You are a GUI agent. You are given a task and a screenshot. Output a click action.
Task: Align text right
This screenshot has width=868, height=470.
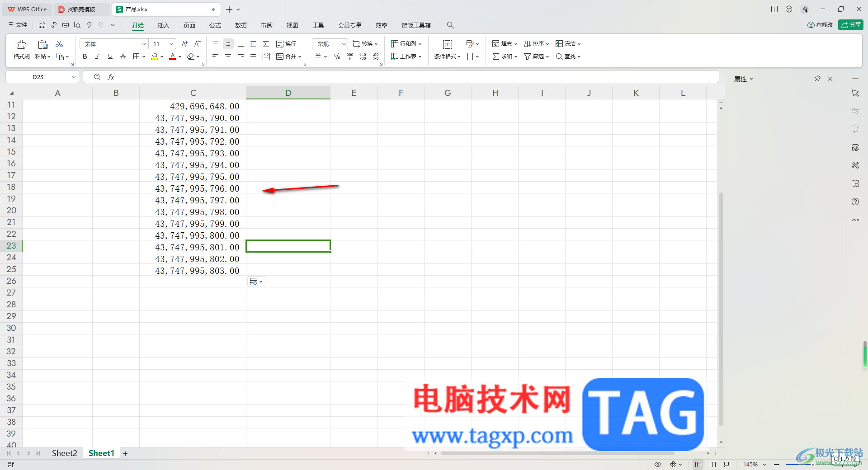pyautogui.click(x=241, y=56)
